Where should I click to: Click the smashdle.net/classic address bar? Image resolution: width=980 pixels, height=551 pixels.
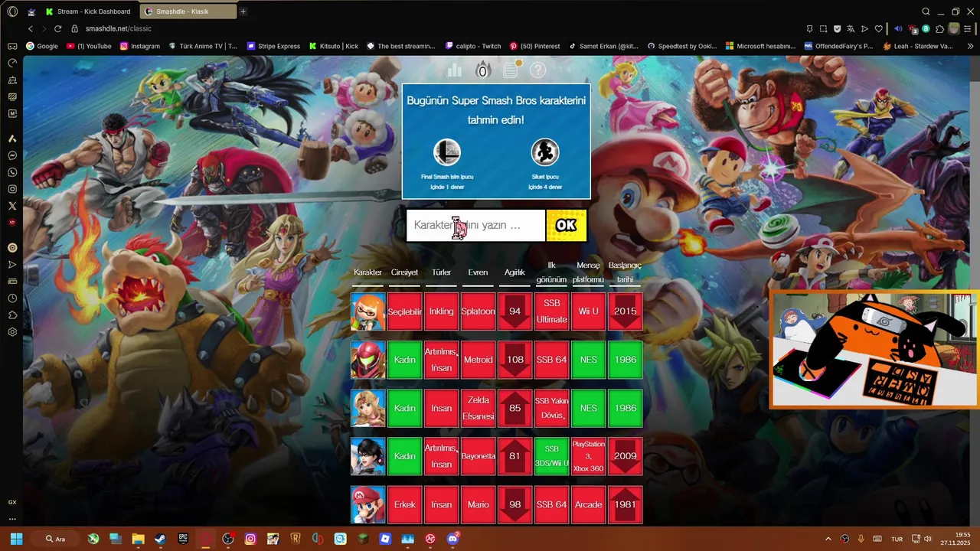pyautogui.click(x=119, y=28)
